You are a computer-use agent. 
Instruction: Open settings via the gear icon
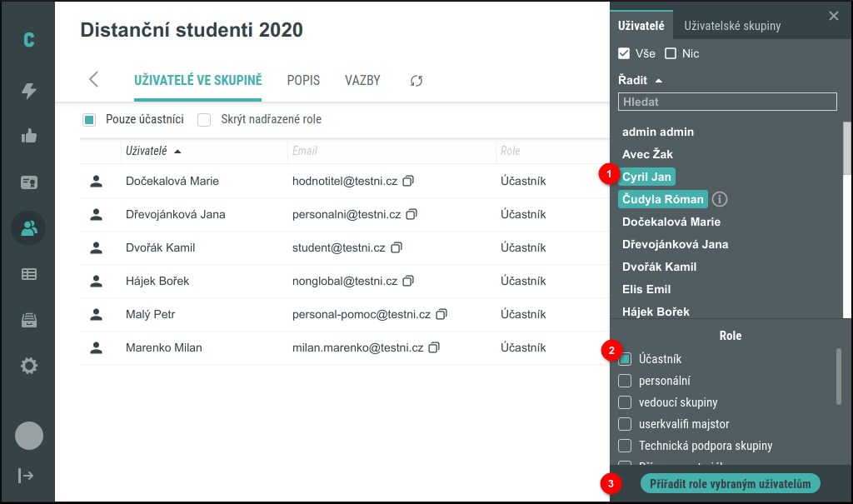coord(29,365)
